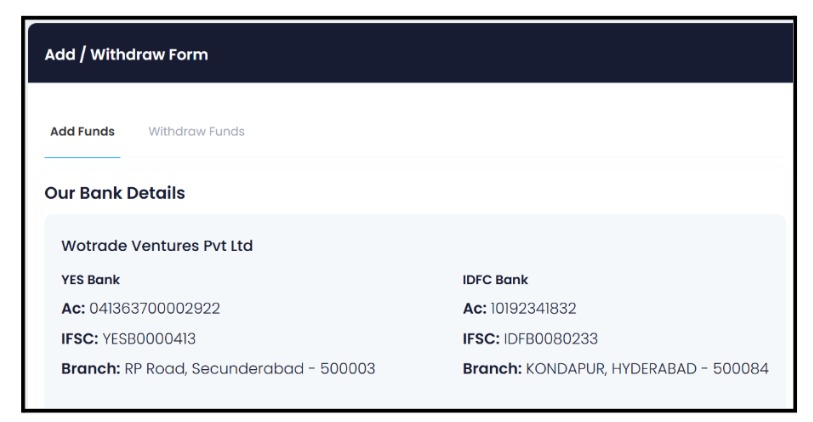Select the IDFB0080233 IFSC code
813x422 pixels.
554,338
